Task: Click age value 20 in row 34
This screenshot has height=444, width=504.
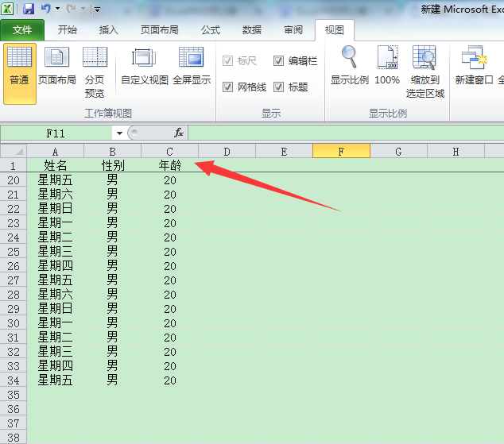Action: [x=169, y=380]
